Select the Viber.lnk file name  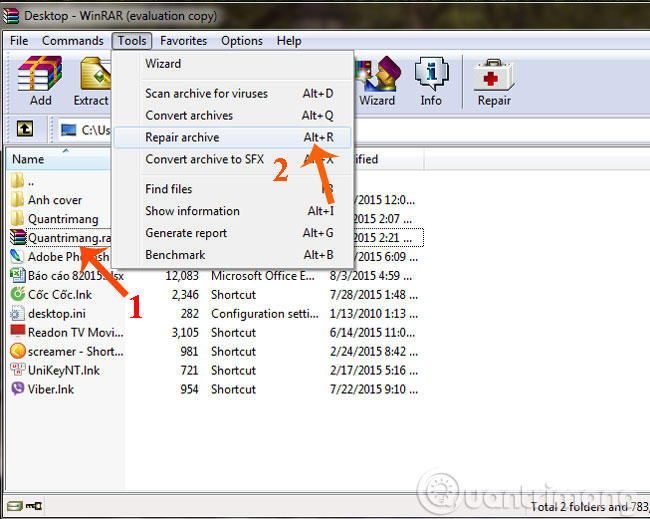(x=51, y=389)
